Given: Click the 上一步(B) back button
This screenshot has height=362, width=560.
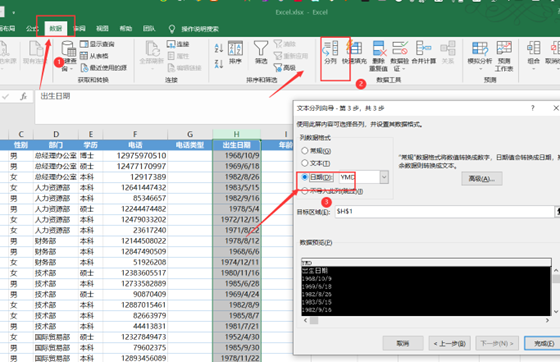Looking at the screenshot, I should [450, 343].
